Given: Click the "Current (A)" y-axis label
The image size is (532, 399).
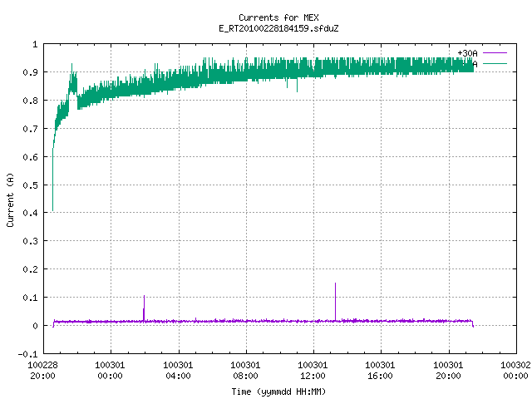Looking at the screenshot, I should click(x=10, y=199).
